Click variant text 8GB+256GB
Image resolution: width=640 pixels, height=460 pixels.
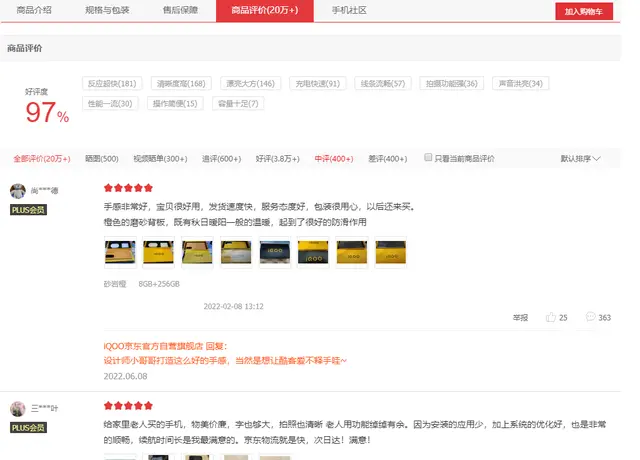pos(159,284)
